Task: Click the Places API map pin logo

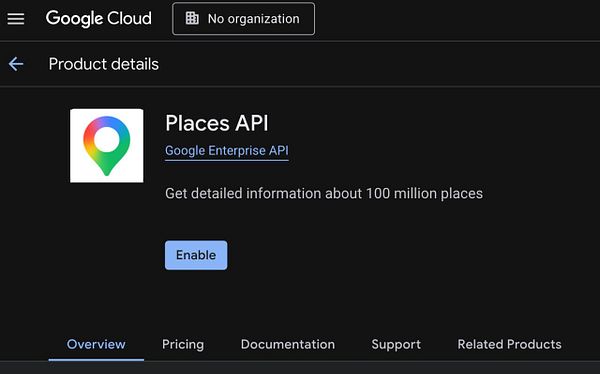Action: pos(107,145)
